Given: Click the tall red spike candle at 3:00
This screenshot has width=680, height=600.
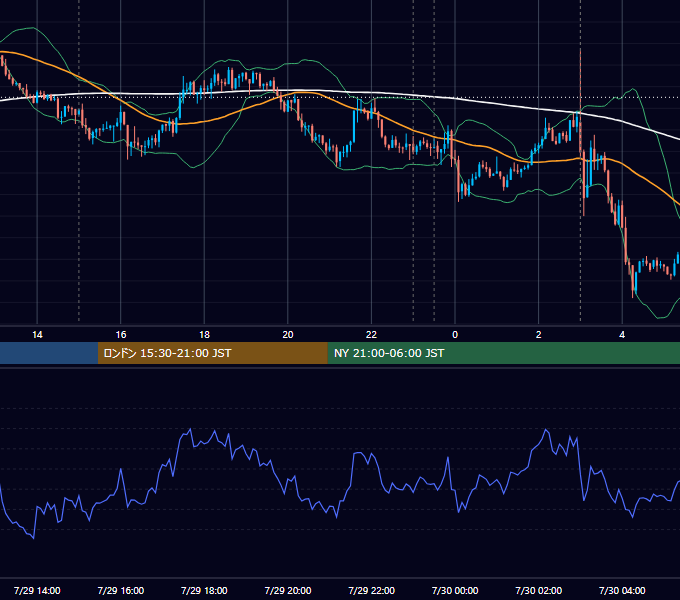Looking at the screenshot, I should pyautogui.click(x=580, y=102).
